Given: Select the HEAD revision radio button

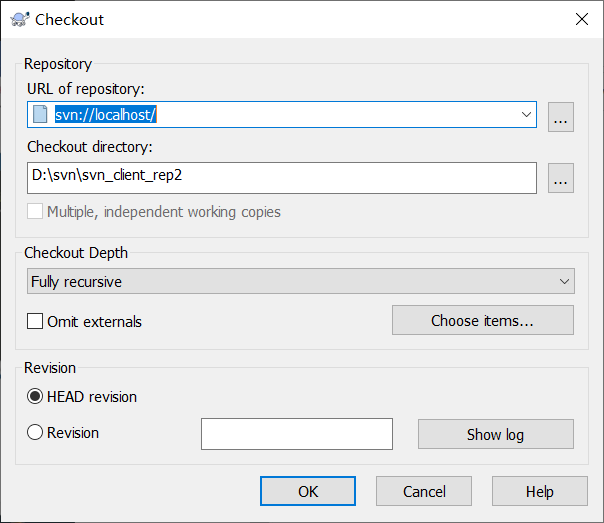Looking at the screenshot, I should click(35, 396).
